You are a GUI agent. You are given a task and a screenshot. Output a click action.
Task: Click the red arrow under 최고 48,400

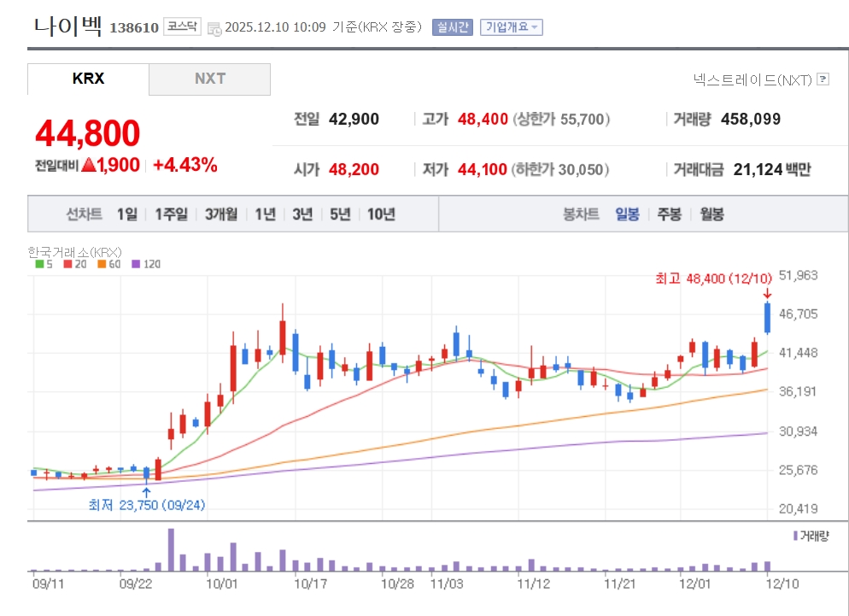point(767,294)
